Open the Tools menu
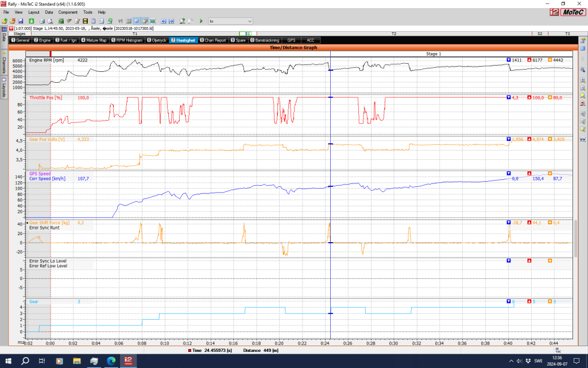Image resolution: width=588 pixels, height=368 pixels. coord(88,12)
